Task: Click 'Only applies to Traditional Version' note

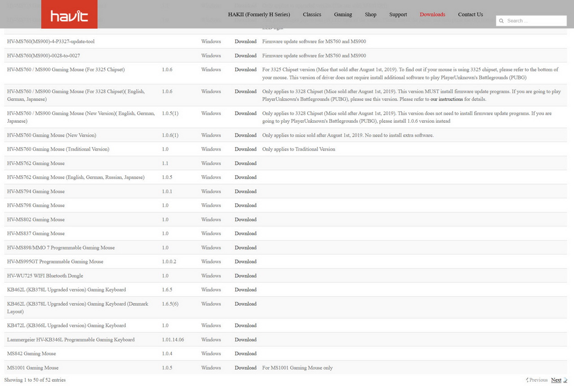Action: tap(299, 149)
